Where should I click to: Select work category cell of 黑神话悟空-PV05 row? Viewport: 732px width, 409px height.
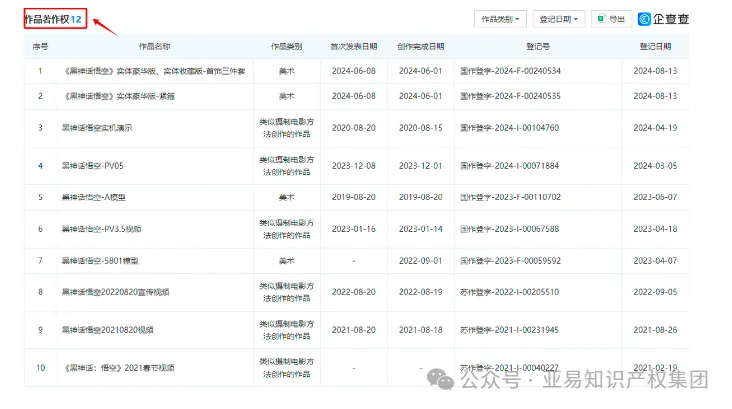[x=287, y=166]
